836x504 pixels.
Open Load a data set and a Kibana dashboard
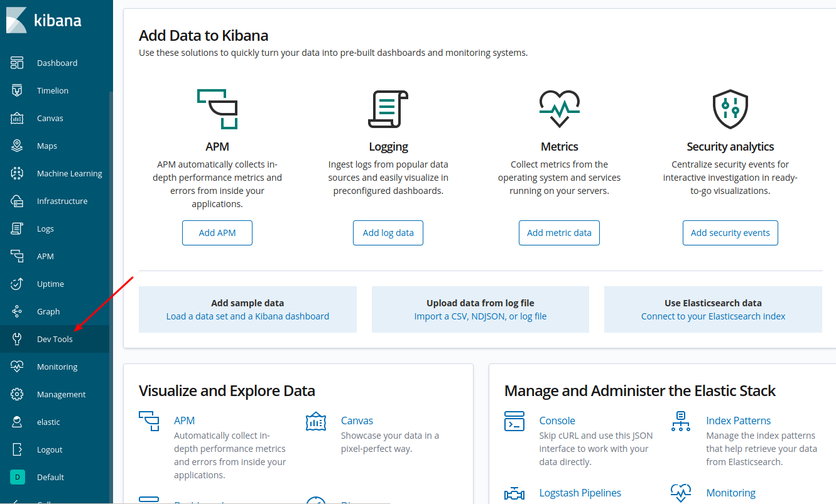(x=247, y=316)
